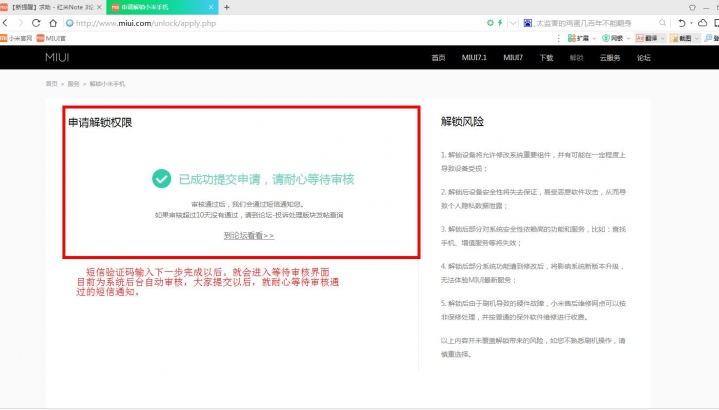Close the 红米Note 3 forum tab
This screenshot has width=719, height=410.
(99, 7)
